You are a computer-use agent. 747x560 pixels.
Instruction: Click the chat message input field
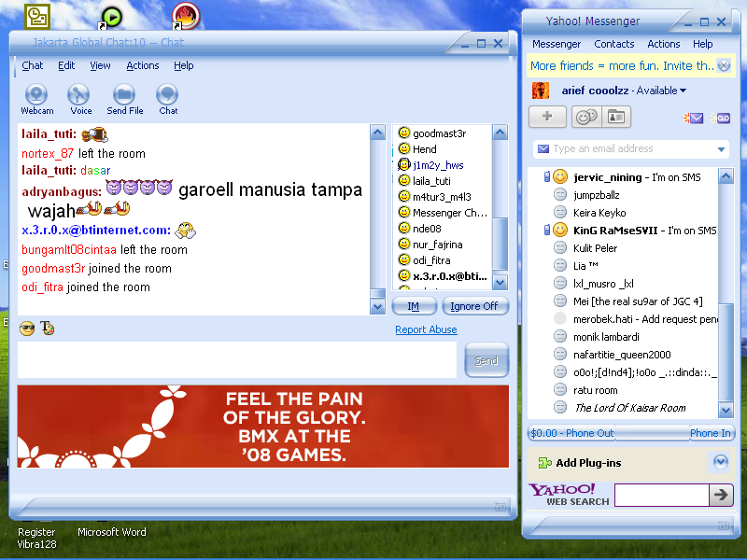pos(237,360)
